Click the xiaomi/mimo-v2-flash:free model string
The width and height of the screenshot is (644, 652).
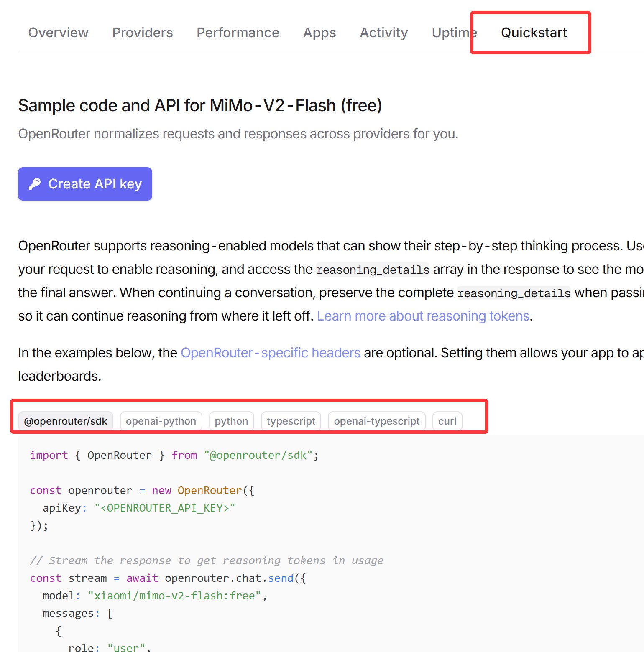tap(174, 596)
